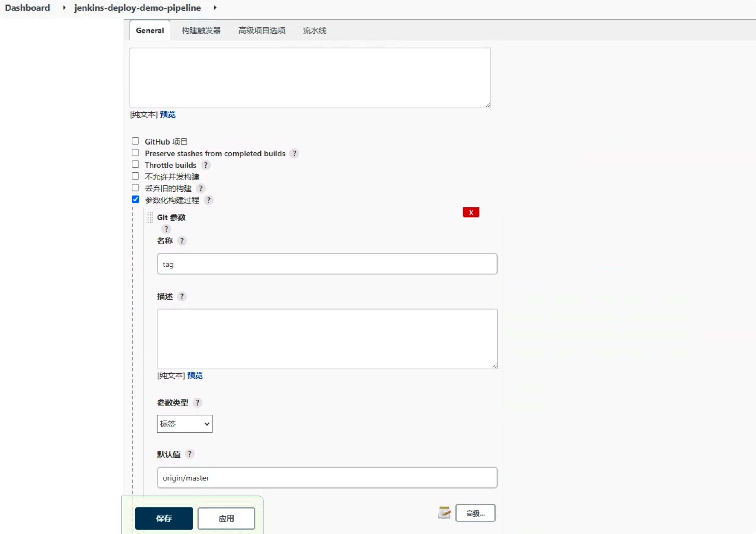756x534 pixels.
Task: Open help for 名称 field
Action: pos(182,241)
